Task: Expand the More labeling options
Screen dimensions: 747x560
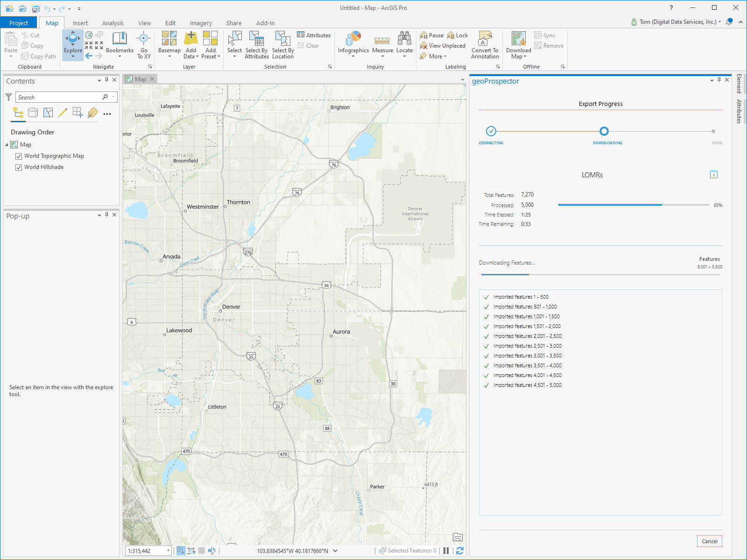Action: click(433, 56)
